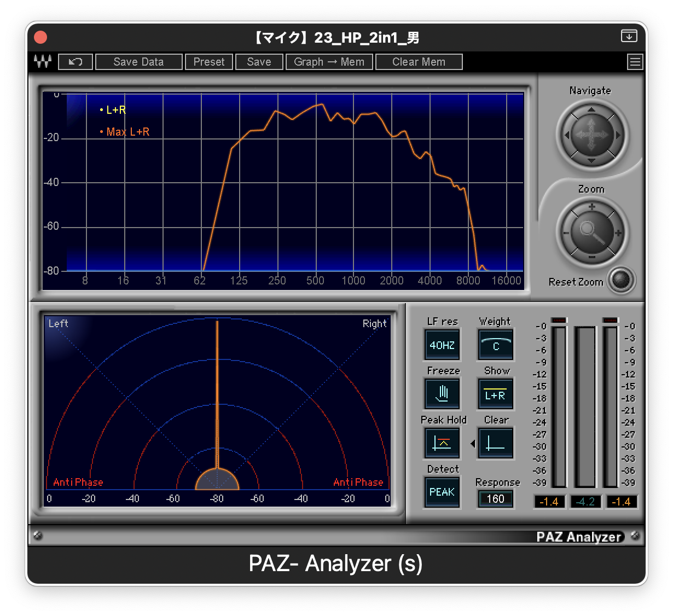The width and height of the screenshot is (673, 616).
Task: Click the Waves logo icon
Action: pyautogui.click(x=43, y=62)
